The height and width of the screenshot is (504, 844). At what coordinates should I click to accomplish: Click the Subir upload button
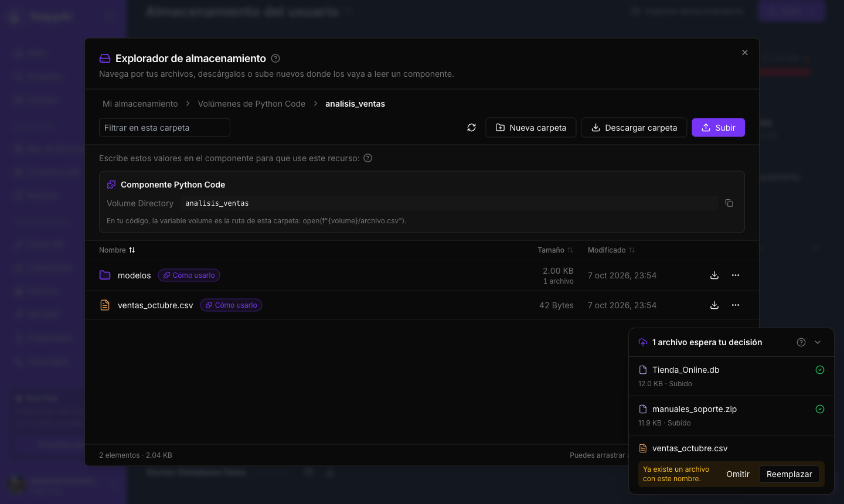point(719,128)
